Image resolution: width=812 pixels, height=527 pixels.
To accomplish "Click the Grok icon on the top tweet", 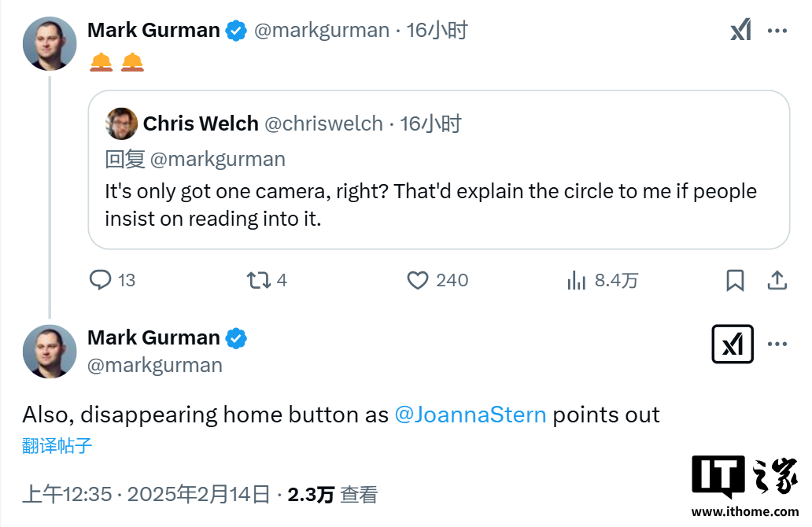I will coord(740,31).
